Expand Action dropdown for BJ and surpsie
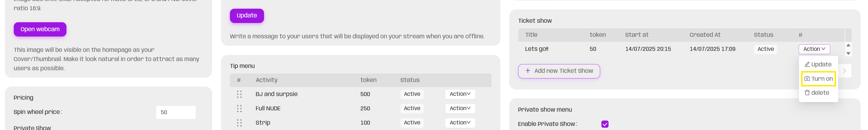The height and width of the screenshot is (130, 868). (x=460, y=94)
